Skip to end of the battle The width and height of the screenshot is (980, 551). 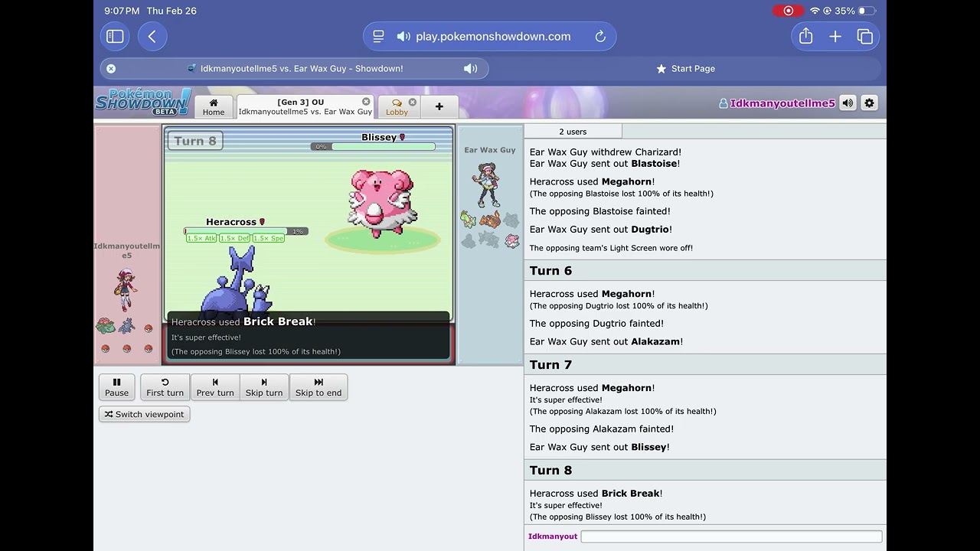318,386
